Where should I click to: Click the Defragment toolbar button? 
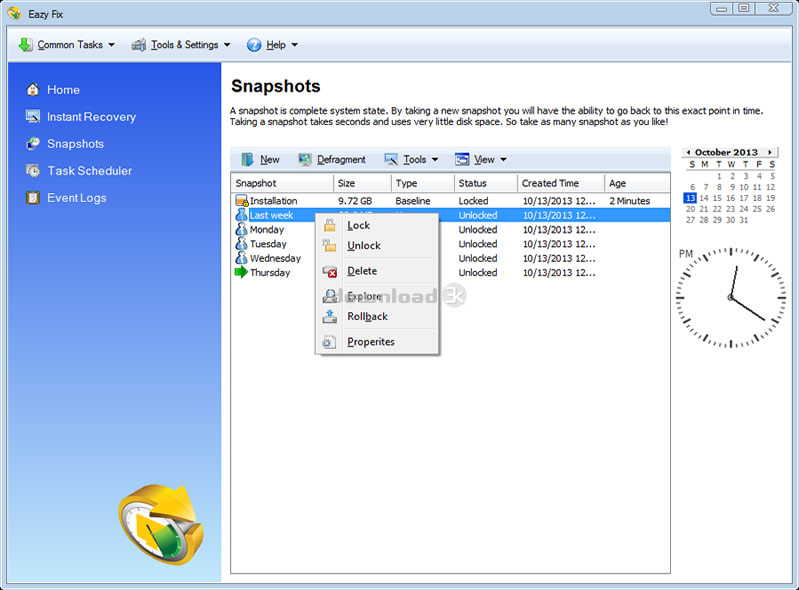(x=332, y=159)
